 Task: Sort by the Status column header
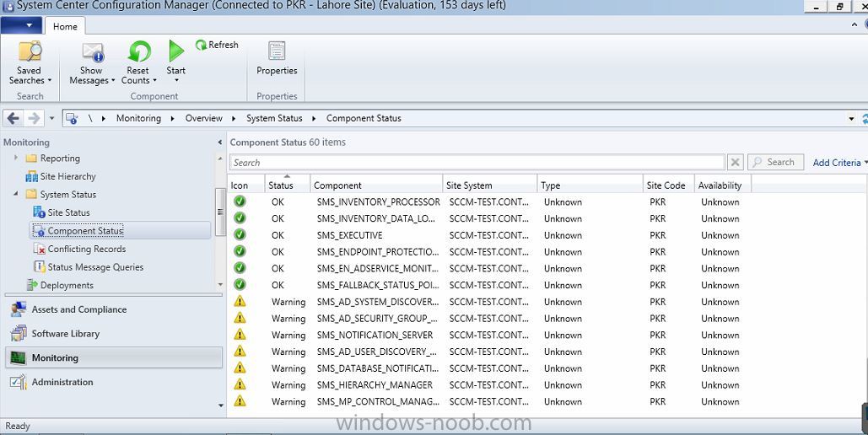(x=288, y=185)
